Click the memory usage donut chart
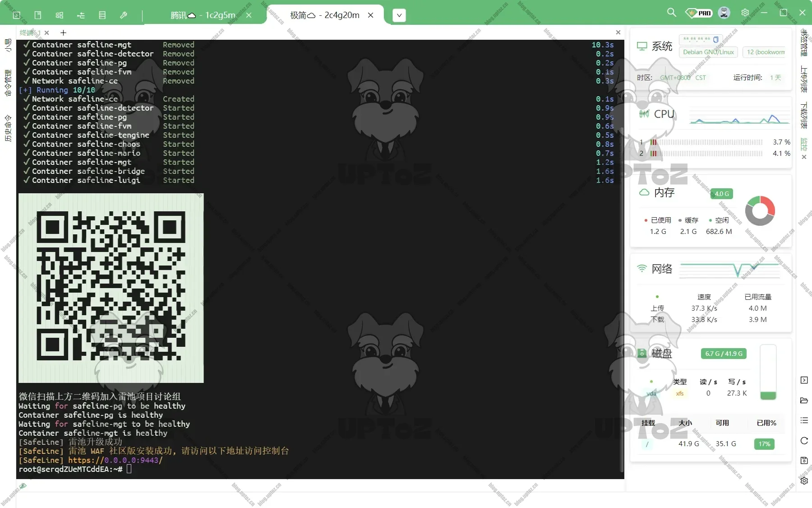Viewport: 812px width, 508px height. [760, 211]
